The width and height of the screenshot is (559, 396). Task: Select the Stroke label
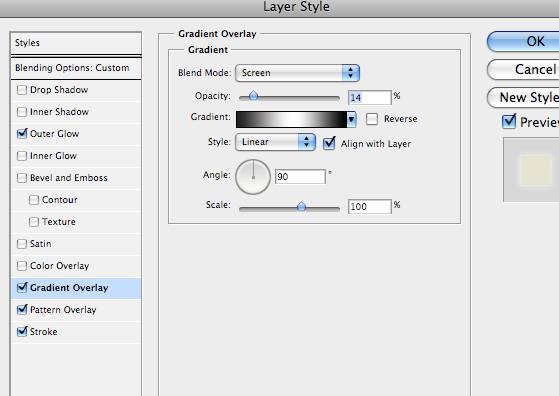pyautogui.click(x=43, y=332)
